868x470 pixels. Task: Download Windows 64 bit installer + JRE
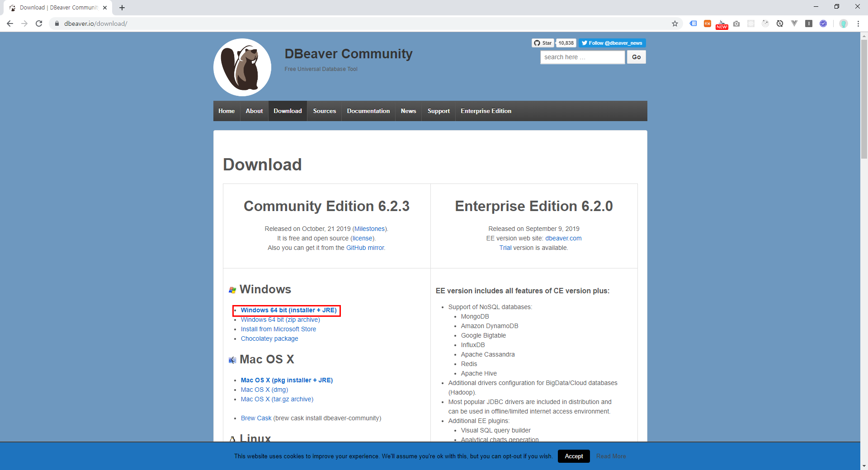click(x=288, y=310)
